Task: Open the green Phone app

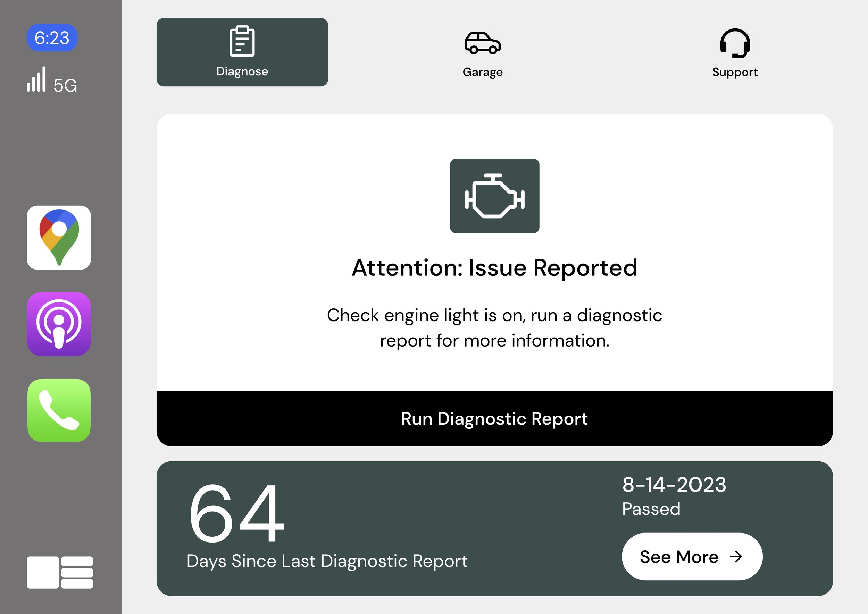Action: tap(59, 410)
